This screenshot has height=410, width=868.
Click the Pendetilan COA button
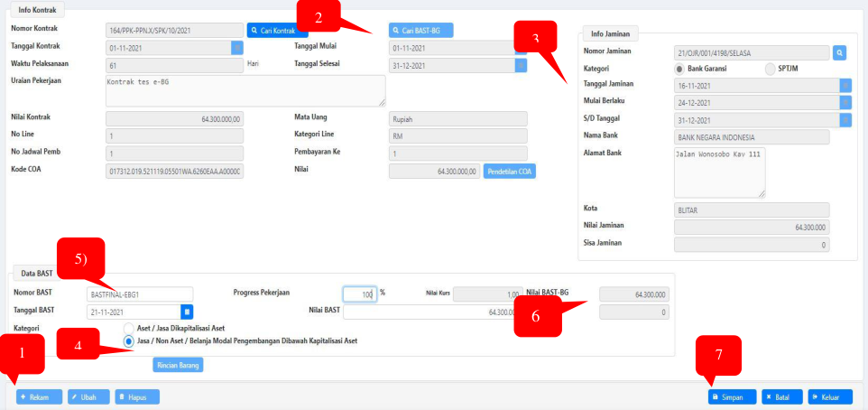tap(510, 171)
